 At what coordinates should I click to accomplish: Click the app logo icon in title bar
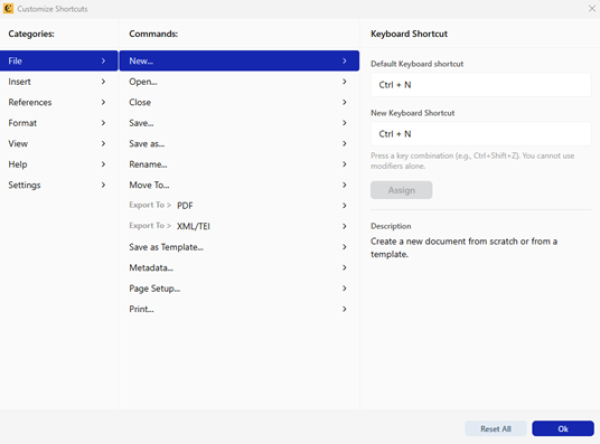9,9
